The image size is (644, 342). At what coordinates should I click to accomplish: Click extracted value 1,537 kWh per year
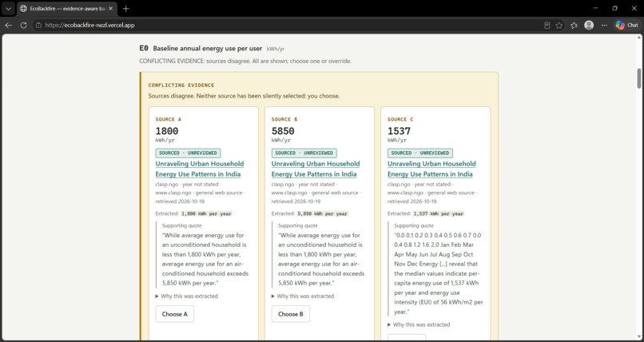pos(439,214)
